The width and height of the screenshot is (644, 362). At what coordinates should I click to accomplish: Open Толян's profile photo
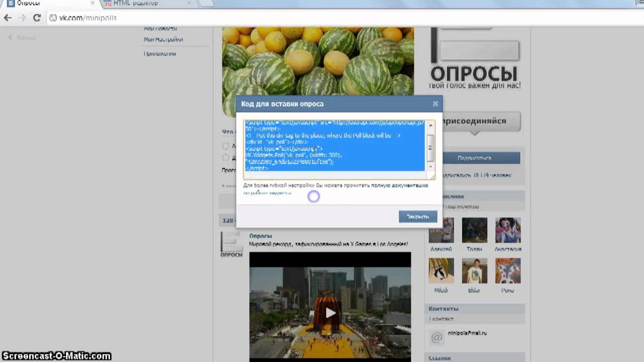[x=474, y=230]
